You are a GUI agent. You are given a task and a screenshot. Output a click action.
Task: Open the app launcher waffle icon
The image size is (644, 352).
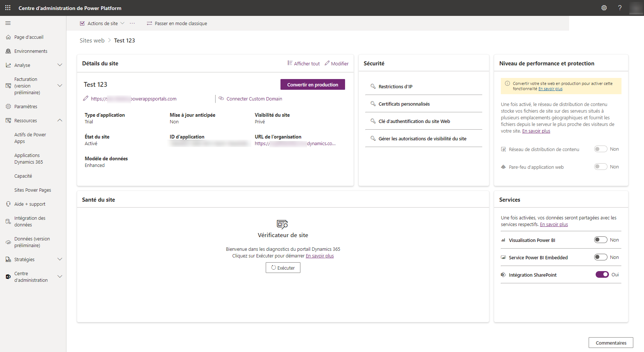point(8,8)
